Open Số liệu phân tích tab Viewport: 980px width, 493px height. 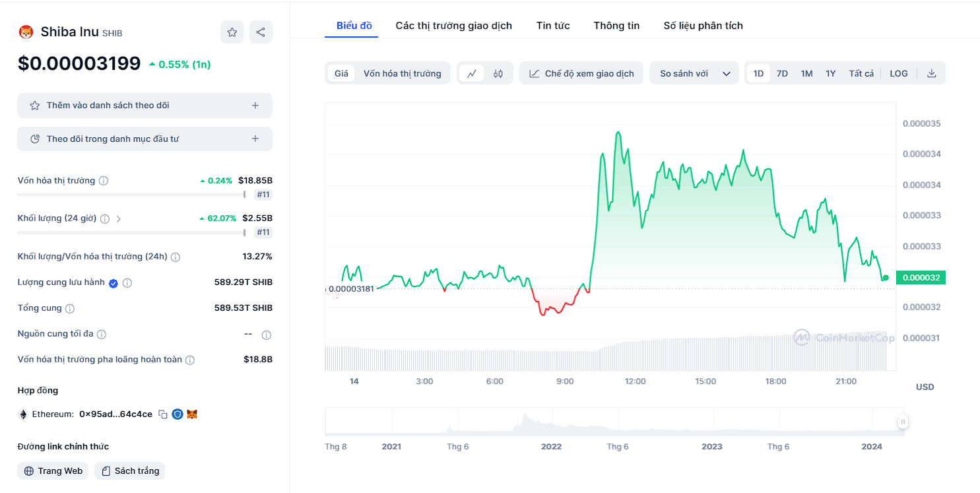tap(703, 26)
